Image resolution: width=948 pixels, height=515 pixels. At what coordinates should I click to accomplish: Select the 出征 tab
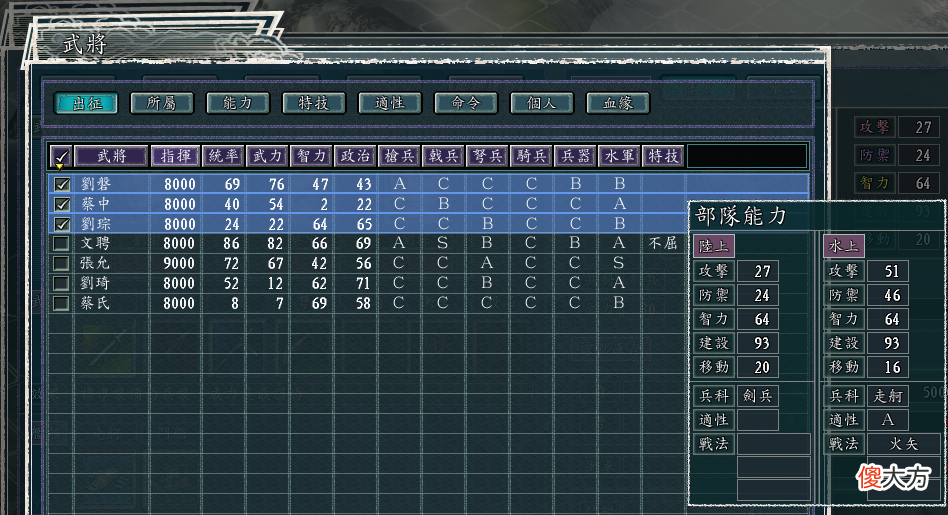tap(86, 103)
